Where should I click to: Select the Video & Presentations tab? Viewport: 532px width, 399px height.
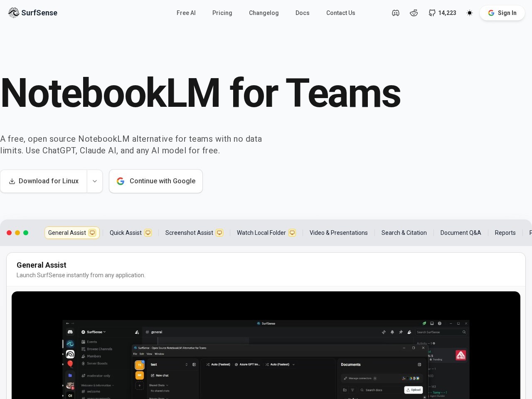click(x=339, y=233)
